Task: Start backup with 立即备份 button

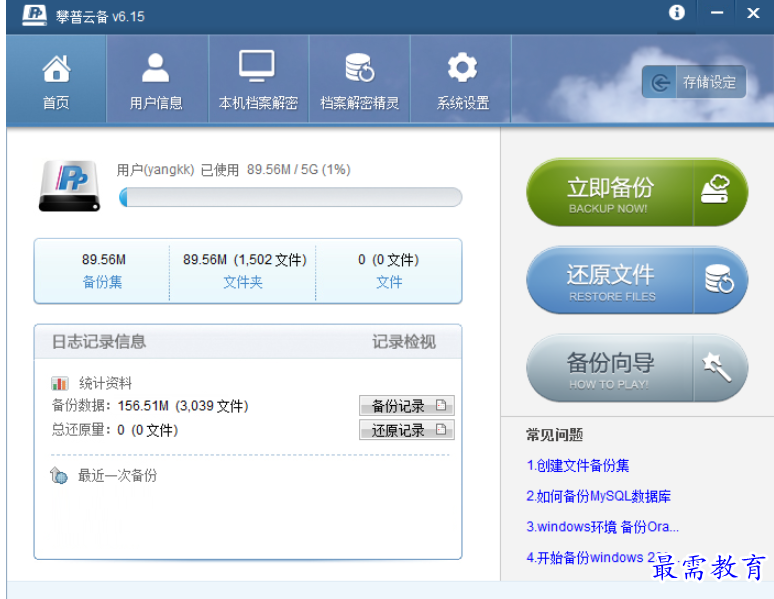Action: [x=637, y=193]
